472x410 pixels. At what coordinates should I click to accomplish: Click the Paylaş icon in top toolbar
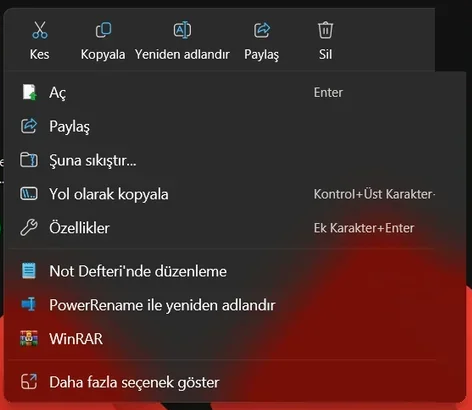point(262,30)
